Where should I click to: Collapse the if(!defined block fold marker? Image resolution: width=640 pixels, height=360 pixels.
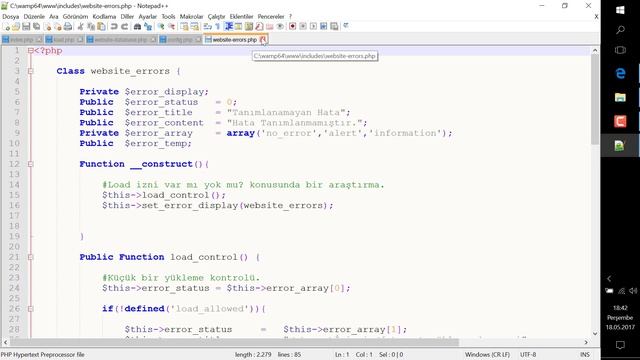pyautogui.click(x=31, y=309)
